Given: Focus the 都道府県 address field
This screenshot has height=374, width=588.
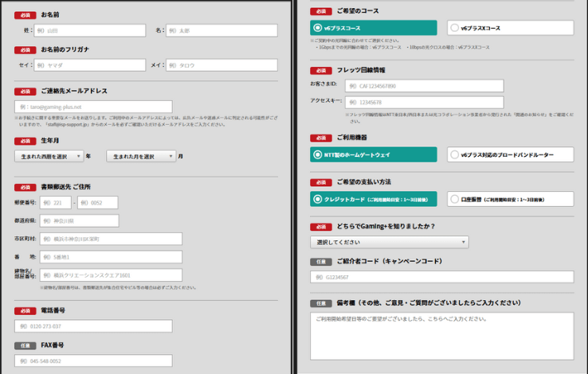Looking at the screenshot, I should pos(79,220).
